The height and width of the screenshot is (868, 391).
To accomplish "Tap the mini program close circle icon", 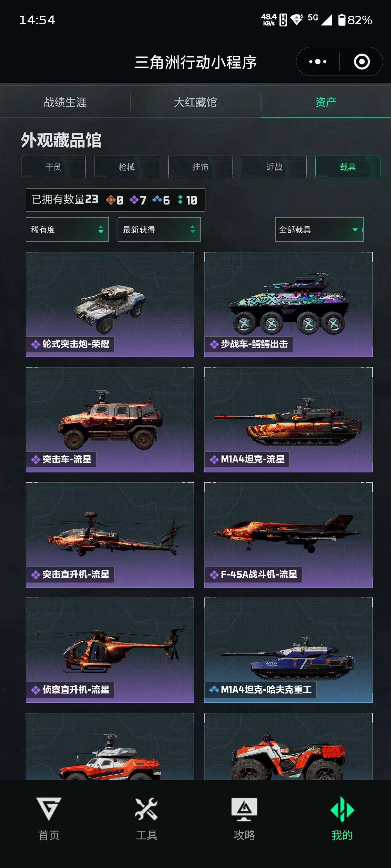I will (362, 62).
